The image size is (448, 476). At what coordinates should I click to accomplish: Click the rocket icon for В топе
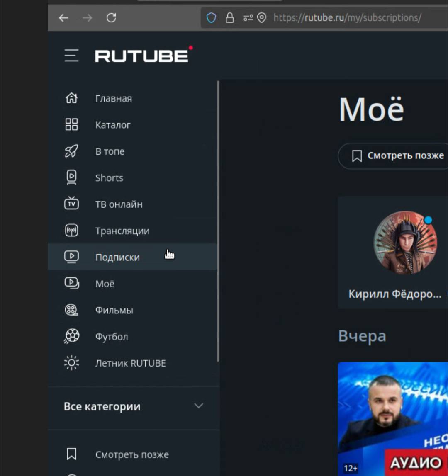(x=72, y=151)
